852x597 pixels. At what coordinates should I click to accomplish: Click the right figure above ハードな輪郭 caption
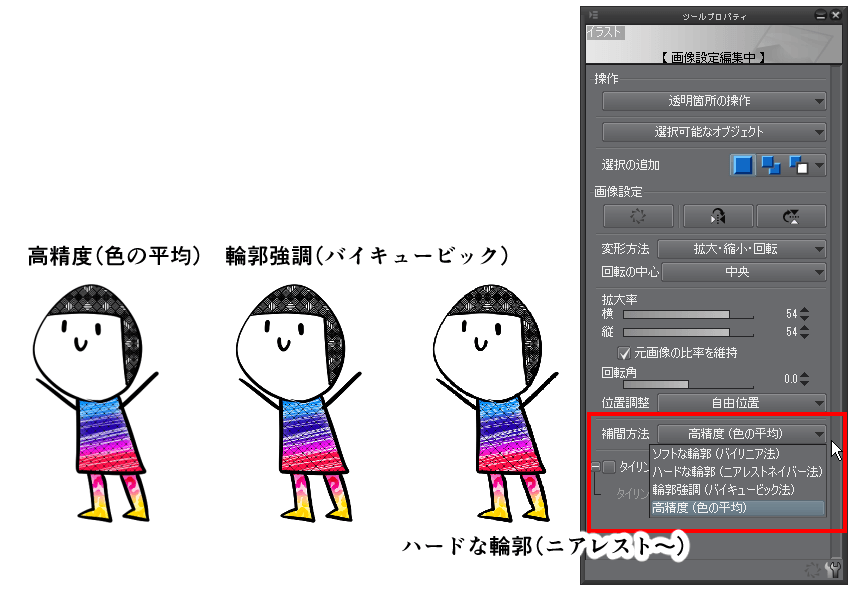(x=496, y=403)
